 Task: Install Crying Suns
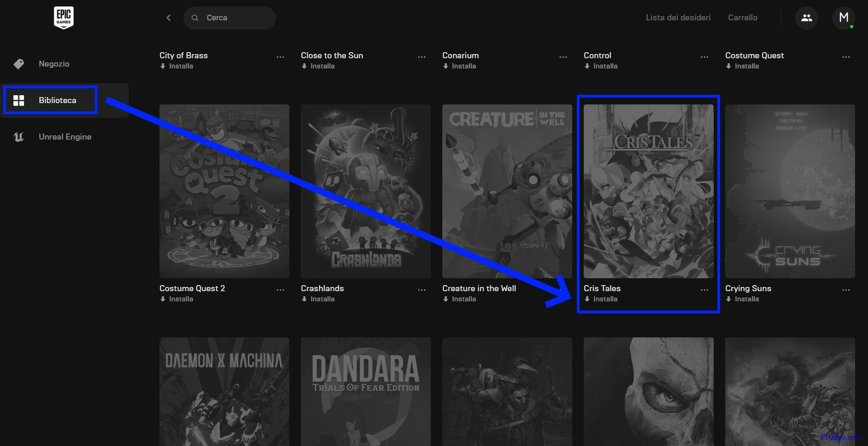click(742, 299)
